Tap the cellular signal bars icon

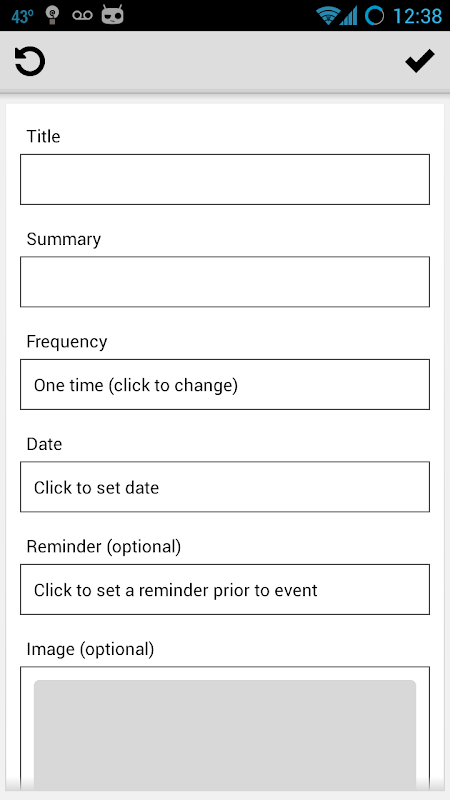[x=349, y=16]
